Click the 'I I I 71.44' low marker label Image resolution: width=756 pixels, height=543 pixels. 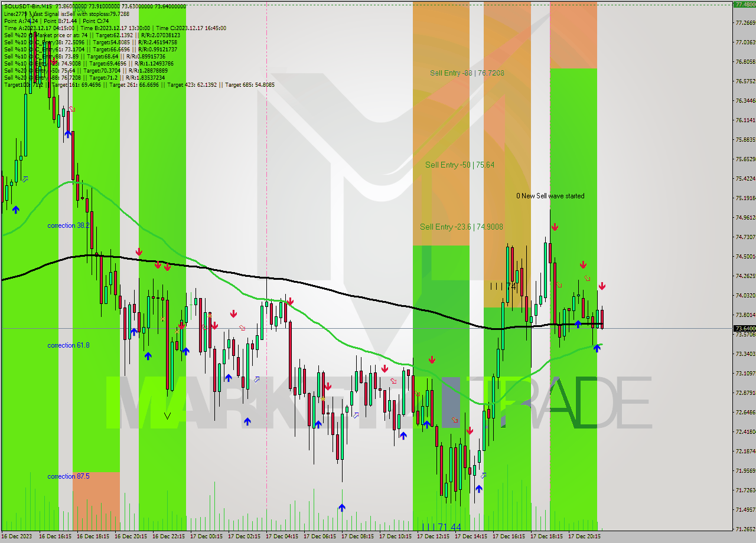pyautogui.click(x=441, y=527)
